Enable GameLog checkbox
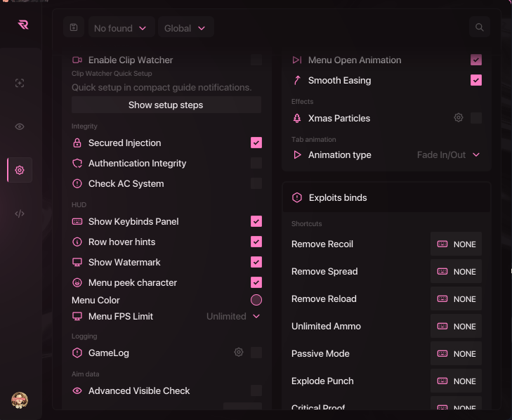This screenshot has width=512, height=420. tap(256, 353)
